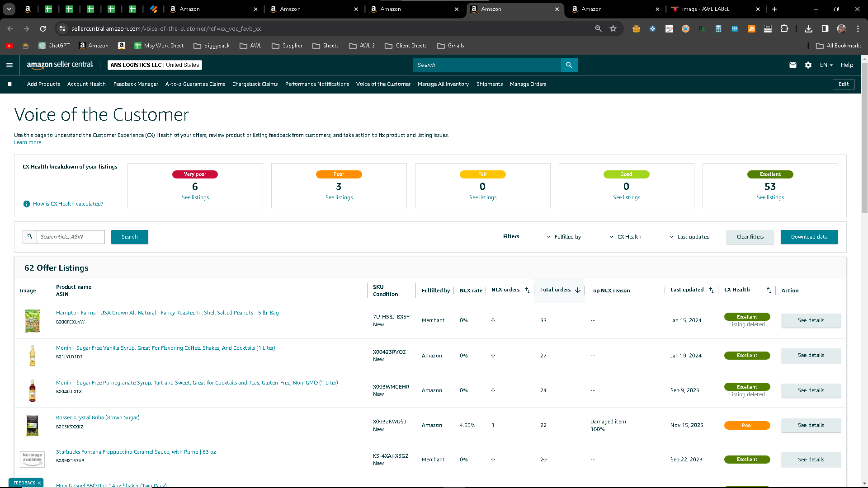Open the Chrome profile avatar
Image resolution: width=868 pixels, height=488 pixels.
[x=841, y=28]
